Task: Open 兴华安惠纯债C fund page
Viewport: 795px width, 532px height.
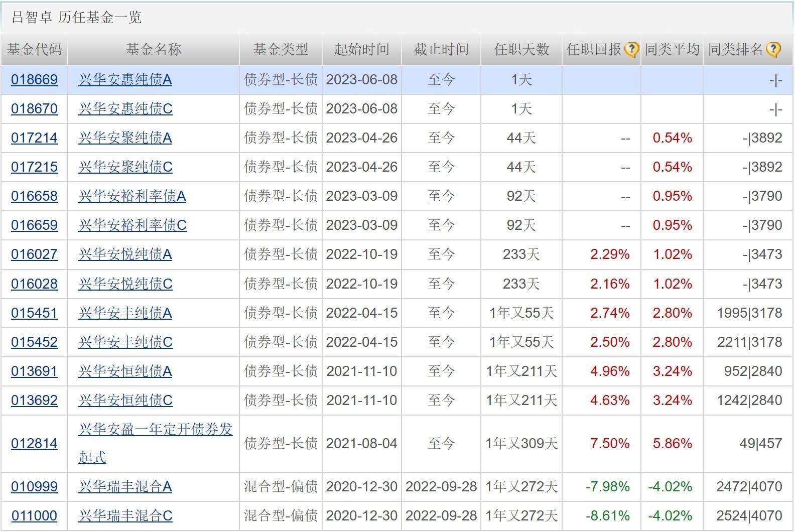Action: click(125, 109)
